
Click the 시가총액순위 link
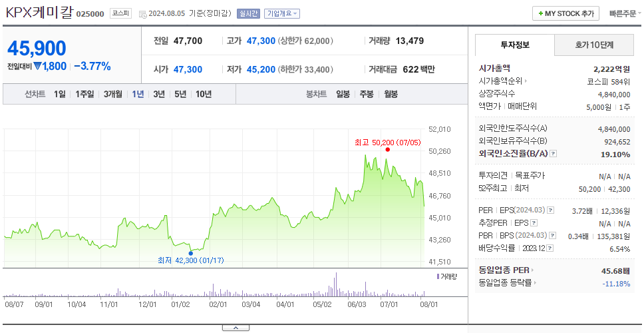click(x=501, y=81)
